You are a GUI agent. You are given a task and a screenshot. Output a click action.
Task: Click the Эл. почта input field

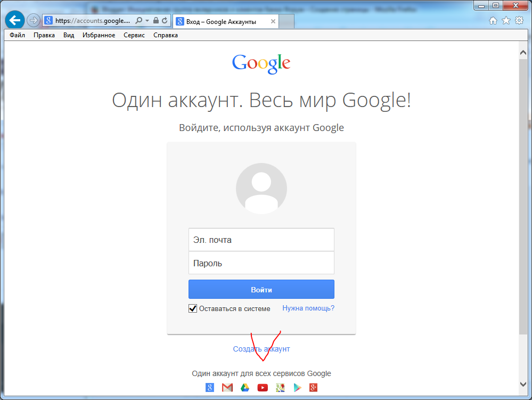[261, 240]
